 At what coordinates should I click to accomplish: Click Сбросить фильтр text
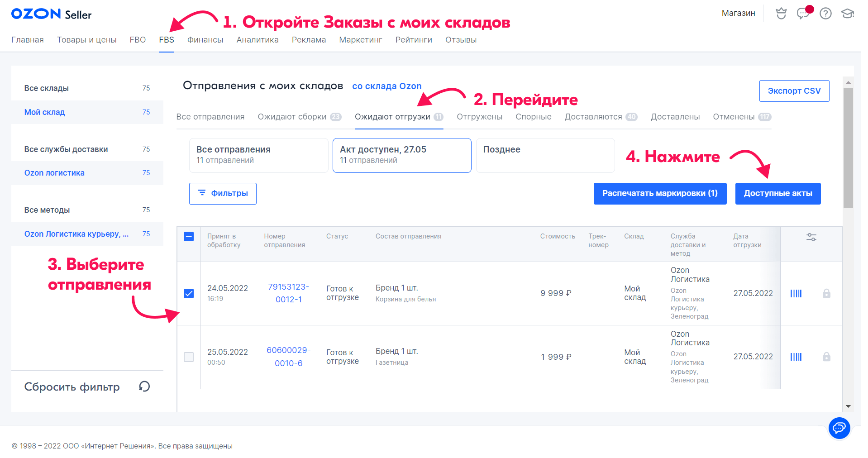72,387
